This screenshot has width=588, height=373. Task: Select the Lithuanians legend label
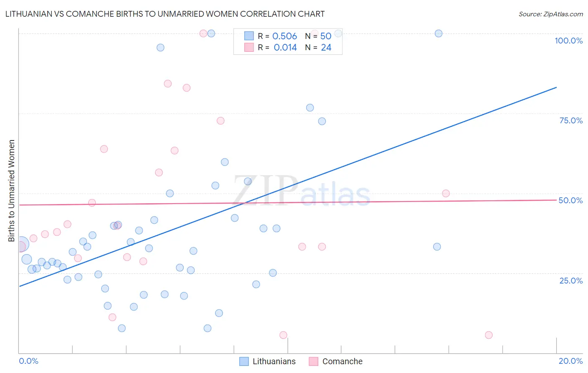[274, 361]
